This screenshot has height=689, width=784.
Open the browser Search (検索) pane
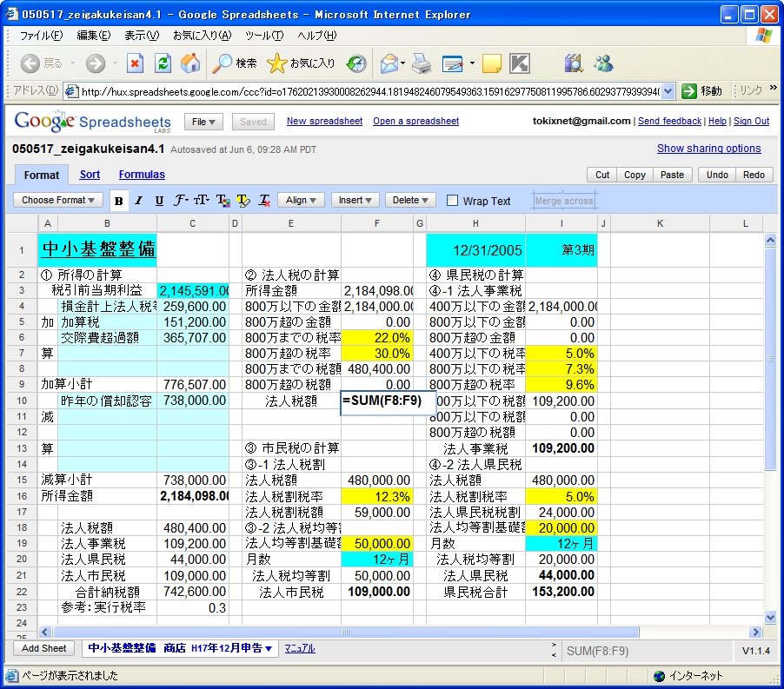234,63
